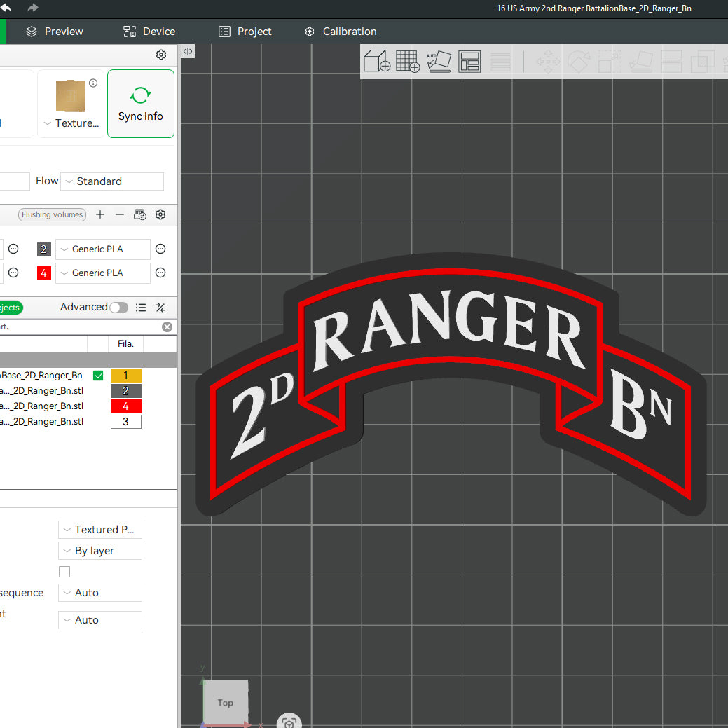
Task: Click the Auto orient icon
Action: pos(439,61)
